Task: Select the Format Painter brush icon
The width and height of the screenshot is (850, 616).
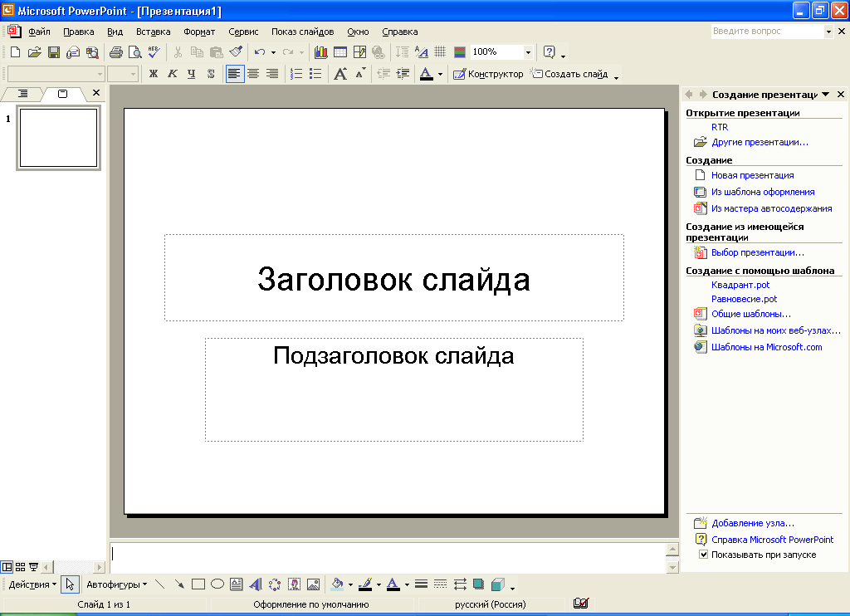Action: 236,52
